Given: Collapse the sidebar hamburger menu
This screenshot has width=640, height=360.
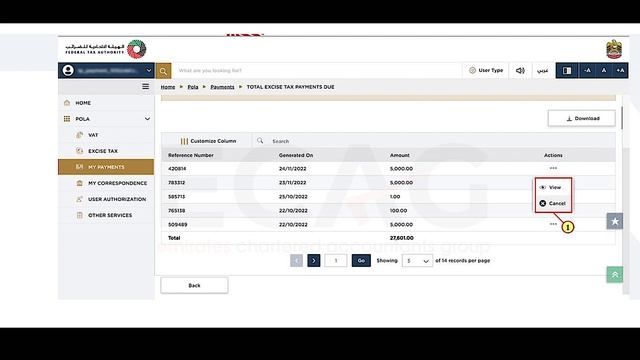Looking at the screenshot, I should (145, 87).
